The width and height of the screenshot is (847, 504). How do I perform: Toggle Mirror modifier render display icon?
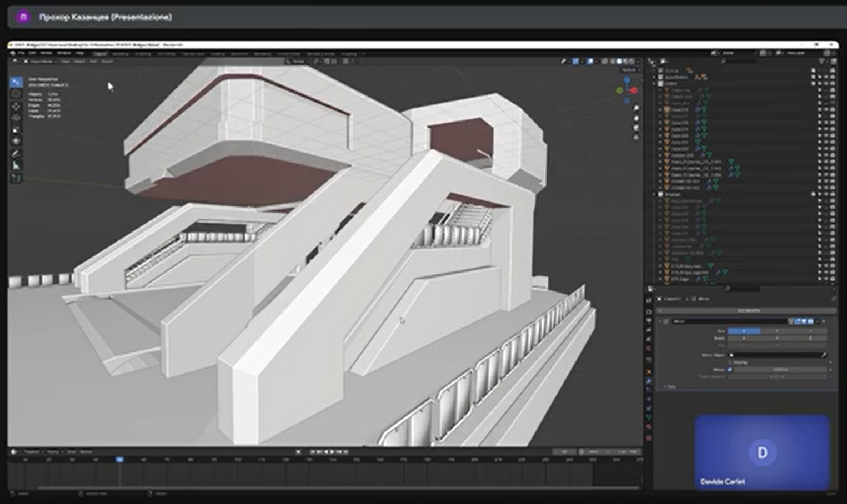tap(810, 321)
